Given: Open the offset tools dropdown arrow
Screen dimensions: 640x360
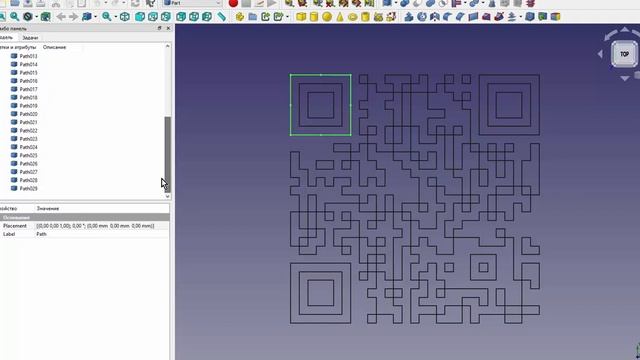Looking at the screenshot, I should pyautogui.click(x=520, y=17).
